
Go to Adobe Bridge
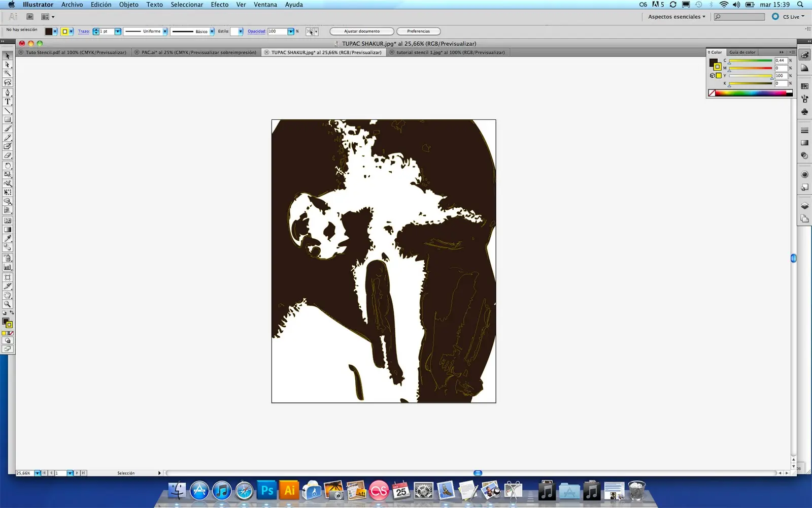pos(30,17)
